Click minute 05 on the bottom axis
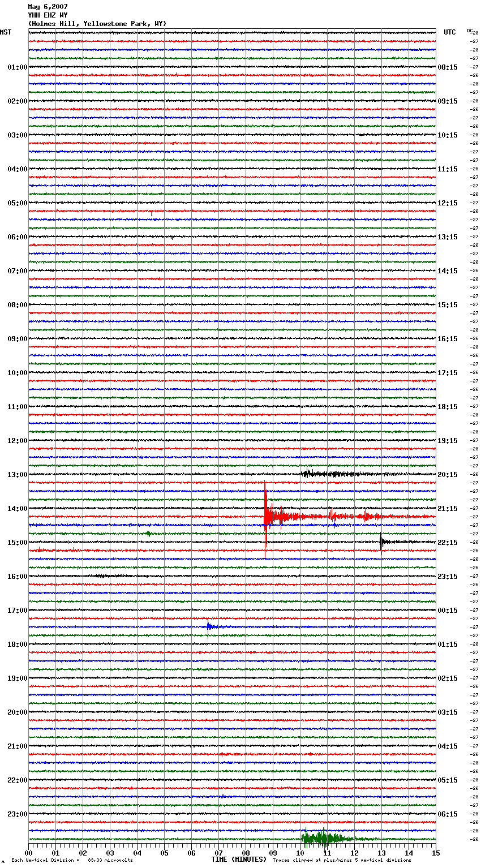Screen dimensions: 481x868 [x=164, y=853]
